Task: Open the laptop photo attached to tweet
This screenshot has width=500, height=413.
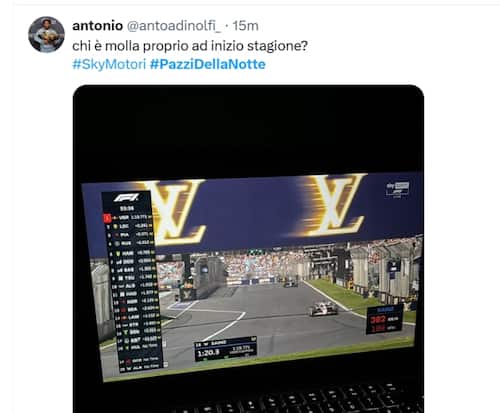Action: 248,249
